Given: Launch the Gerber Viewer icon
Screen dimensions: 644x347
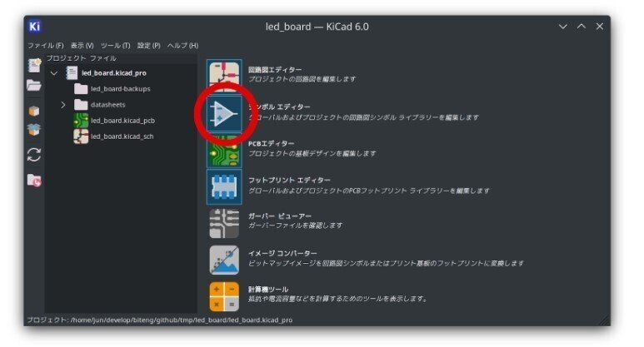Looking at the screenshot, I should point(224,224).
